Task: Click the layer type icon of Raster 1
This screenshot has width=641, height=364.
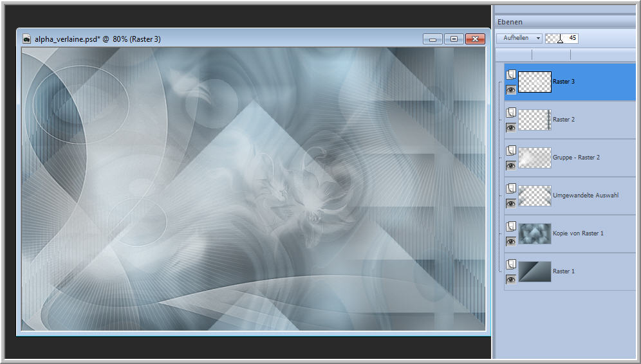Action: 511,265
